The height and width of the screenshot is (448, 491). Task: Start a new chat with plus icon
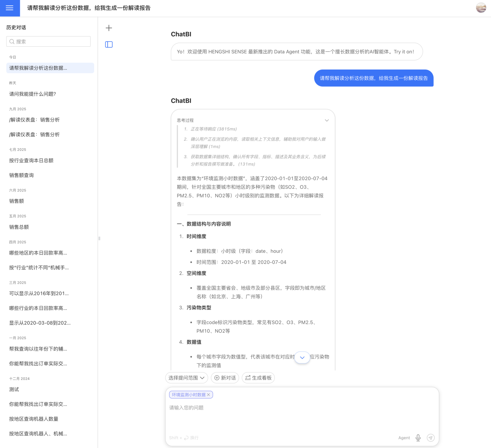(109, 28)
